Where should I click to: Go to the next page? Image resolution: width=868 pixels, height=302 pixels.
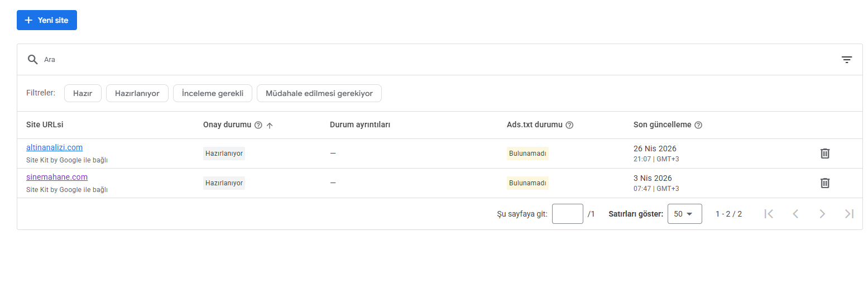pos(822,214)
